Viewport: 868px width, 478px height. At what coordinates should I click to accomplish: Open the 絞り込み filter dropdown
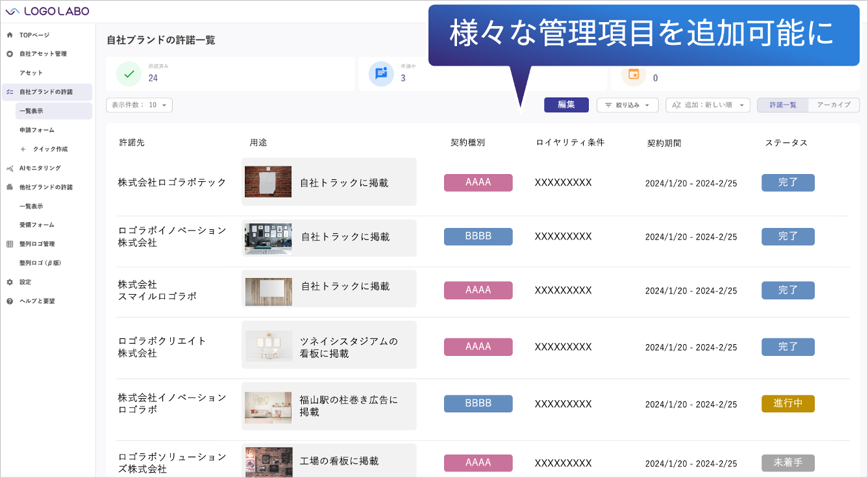tap(627, 105)
